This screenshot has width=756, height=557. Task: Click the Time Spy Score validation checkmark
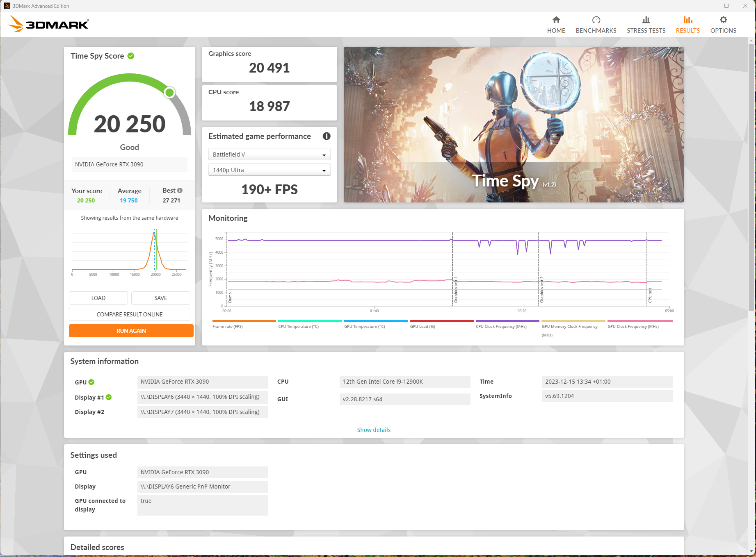coord(131,56)
